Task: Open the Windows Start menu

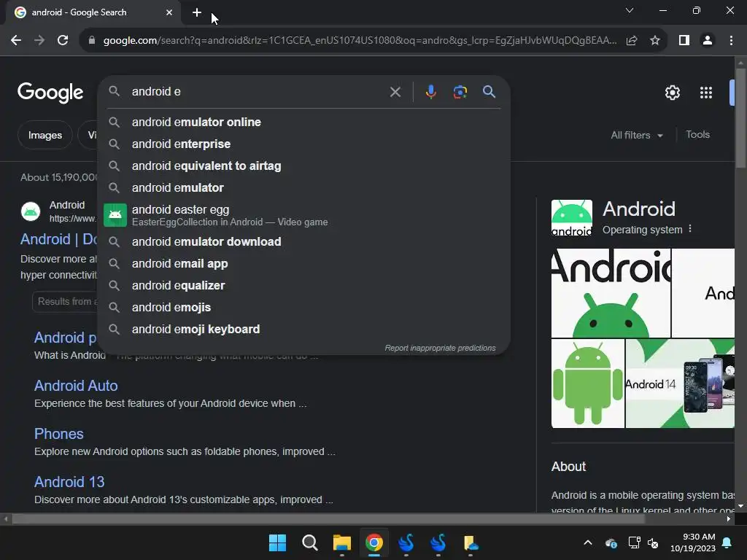Action: click(x=277, y=542)
